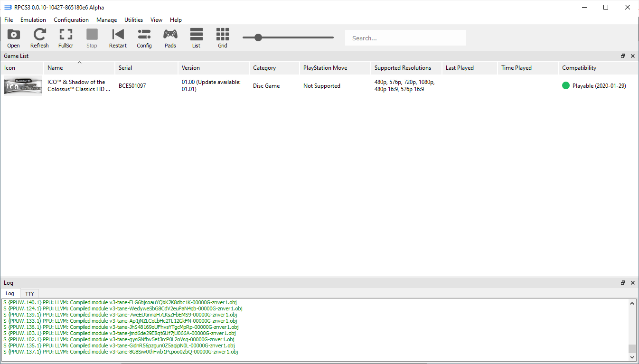639x364 pixels.
Task: Click the green Playable compatibility status dot
Action: click(566, 86)
